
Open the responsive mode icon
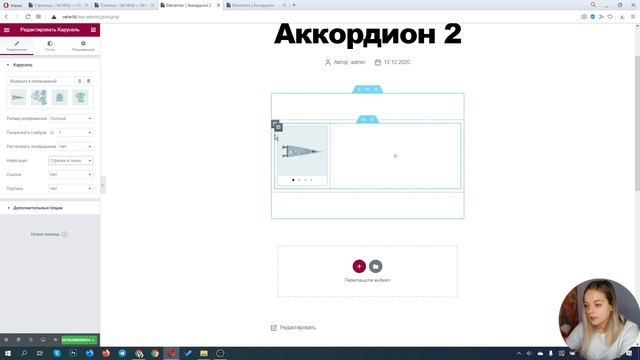43,340
